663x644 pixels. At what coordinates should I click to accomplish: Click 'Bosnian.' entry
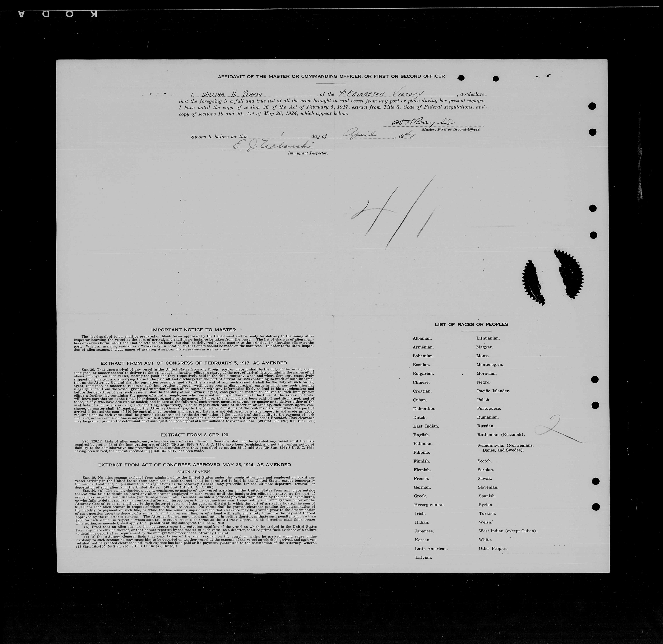421,365
